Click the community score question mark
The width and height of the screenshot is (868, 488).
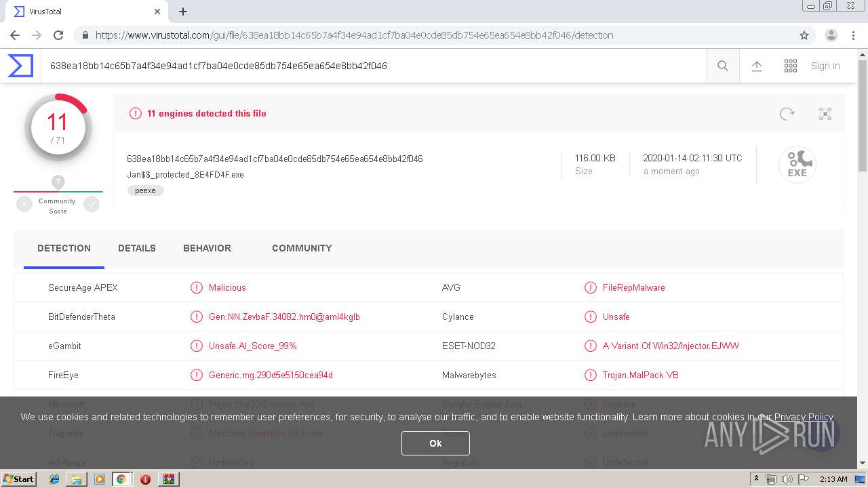click(58, 182)
